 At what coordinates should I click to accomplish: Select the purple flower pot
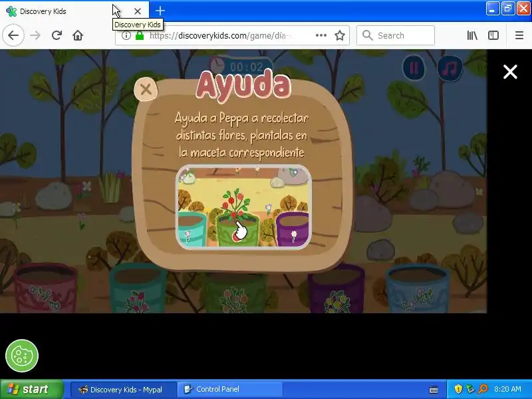[336, 289]
